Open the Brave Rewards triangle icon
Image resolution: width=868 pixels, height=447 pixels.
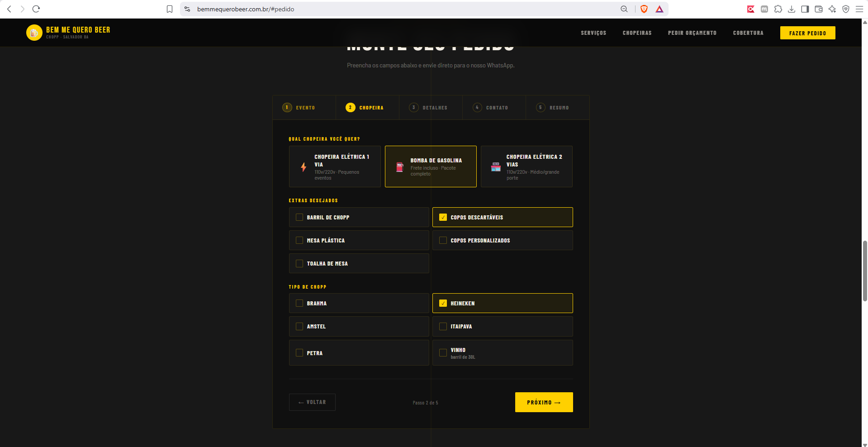pyautogui.click(x=659, y=9)
